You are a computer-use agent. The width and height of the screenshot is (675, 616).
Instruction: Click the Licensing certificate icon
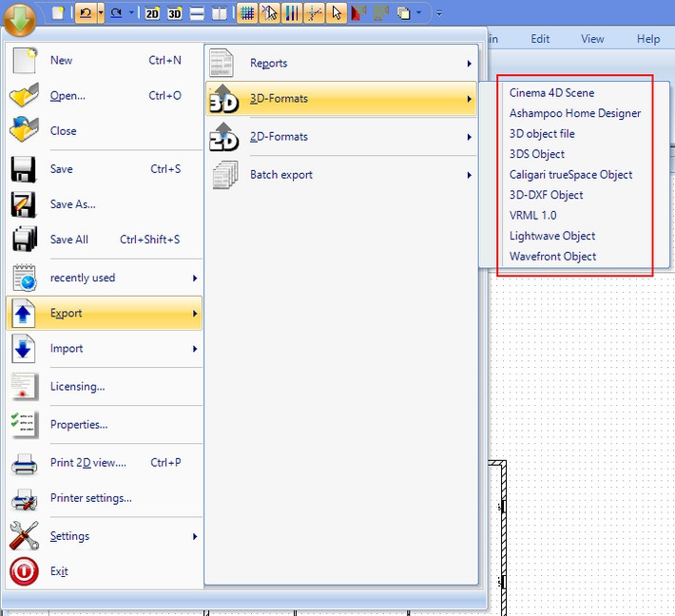click(25, 386)
